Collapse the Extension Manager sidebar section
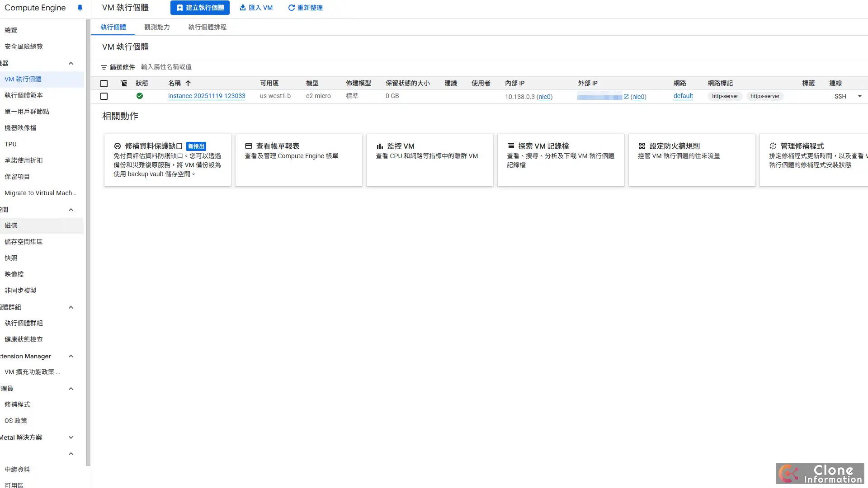The width and height of the screenshot is (868, 488). click(x=71, y=356)
